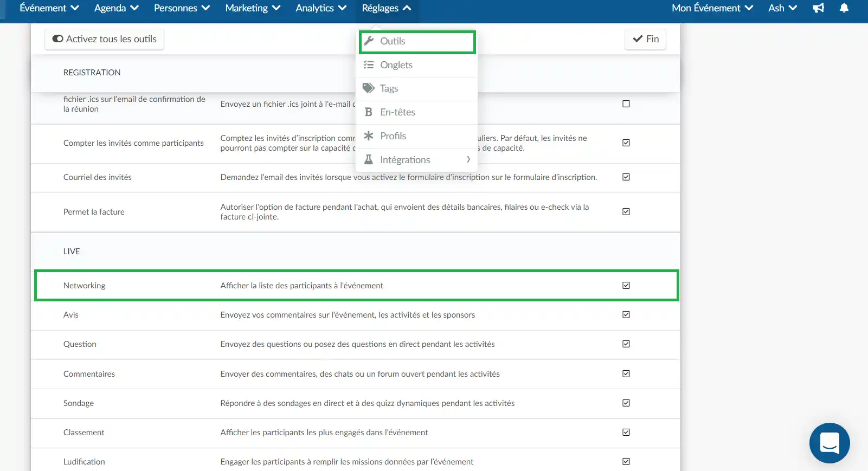Screen dimensions: 868x471
Task: Click the Sondage row label
Action: pos(79,403)
